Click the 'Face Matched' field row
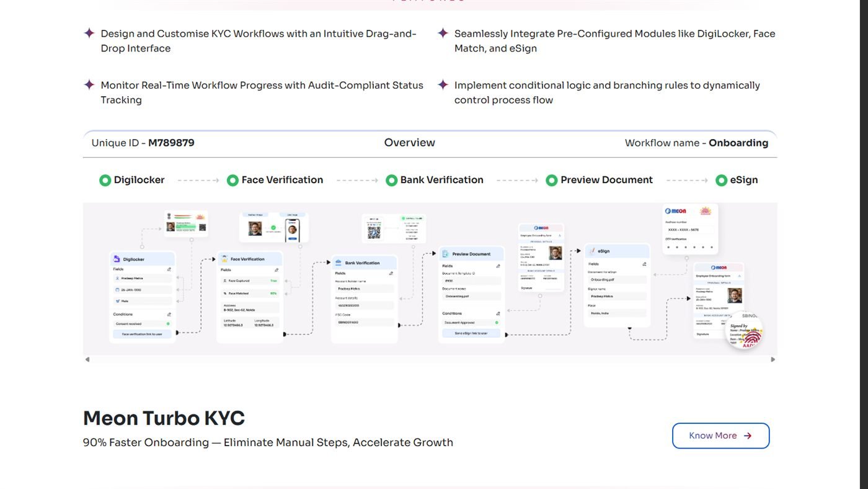Screen dimensions: 868x489 (250, 294)
